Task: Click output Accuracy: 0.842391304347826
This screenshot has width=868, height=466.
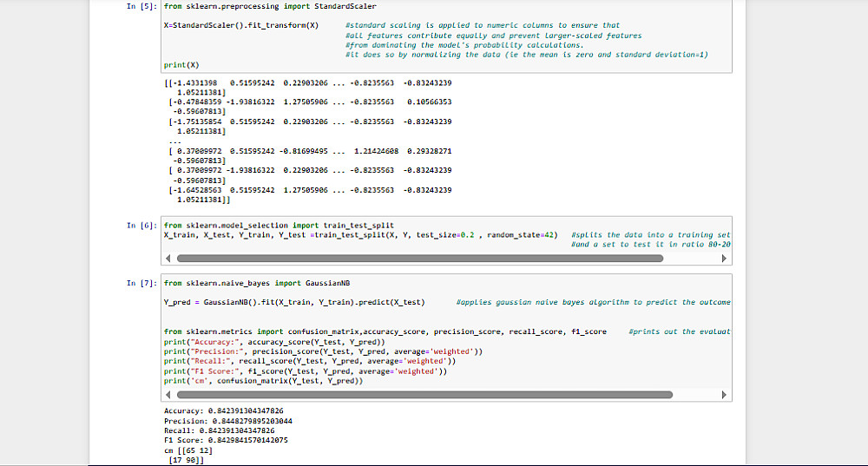Action: (224, 411)
